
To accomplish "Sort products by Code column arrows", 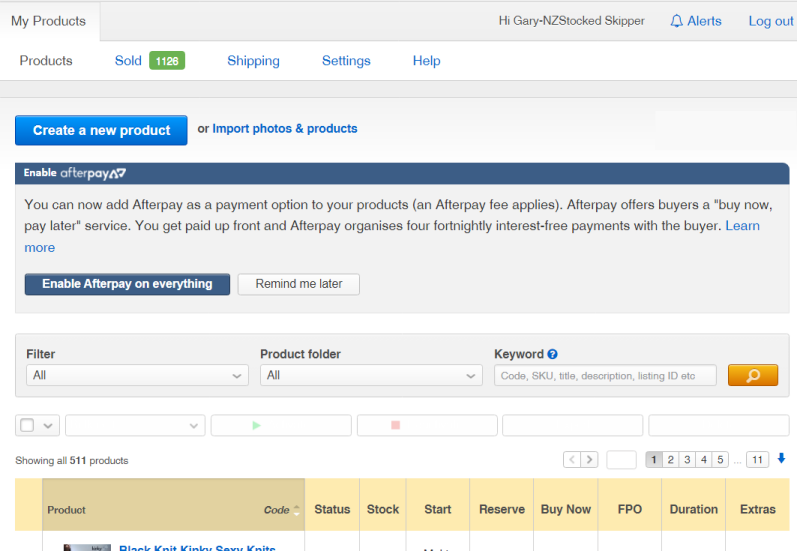I will (296, 510).
